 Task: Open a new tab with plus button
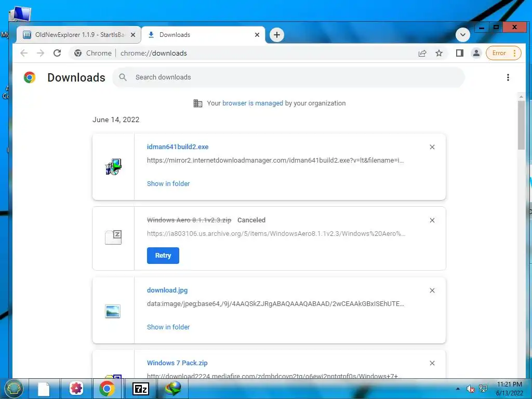277,35
